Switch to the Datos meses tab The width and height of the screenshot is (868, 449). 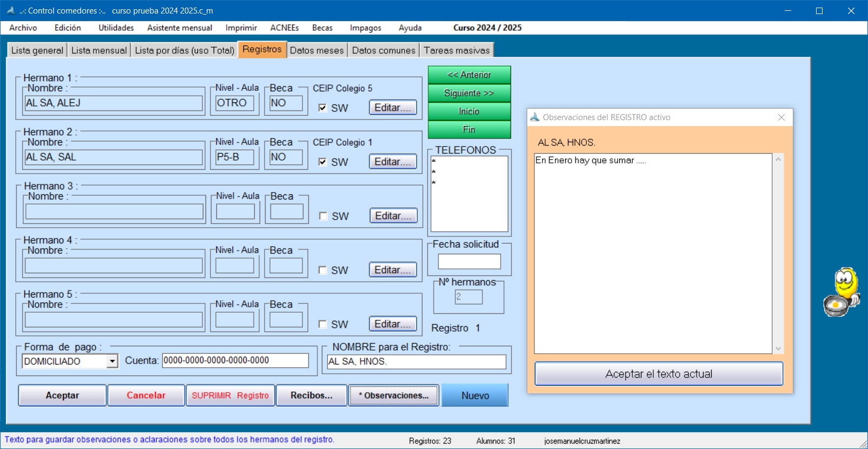(x=316, y=50)
